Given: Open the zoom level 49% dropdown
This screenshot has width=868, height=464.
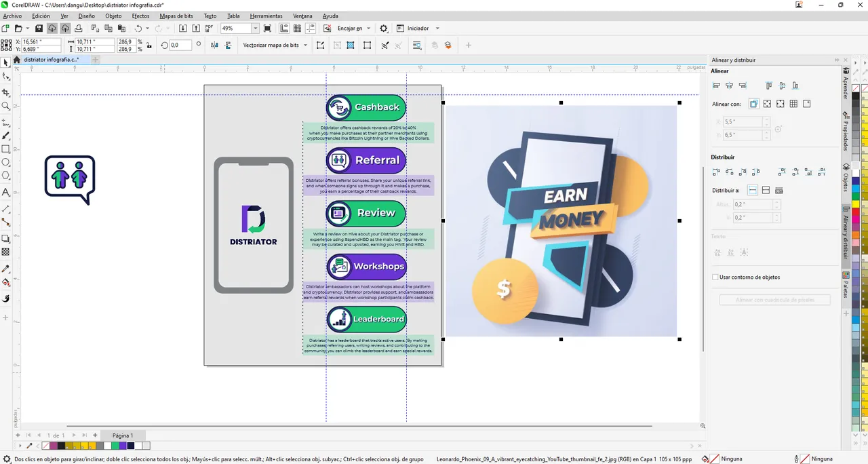Looking at the screenshot, I should point(255,28).
